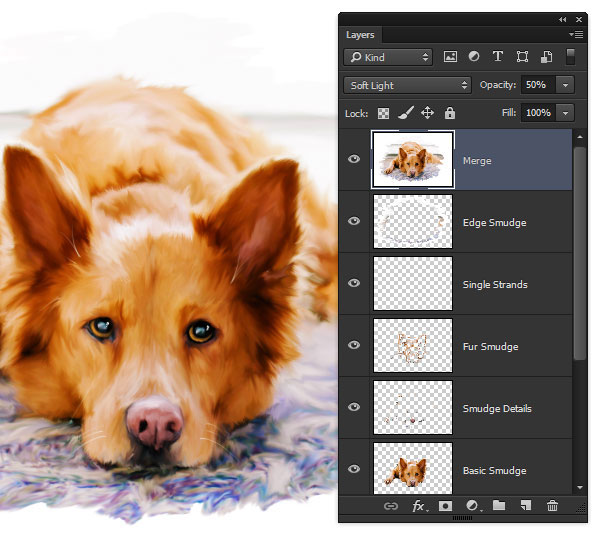
Task: Lock transparent pixels icon
Action: click(383, 113)
